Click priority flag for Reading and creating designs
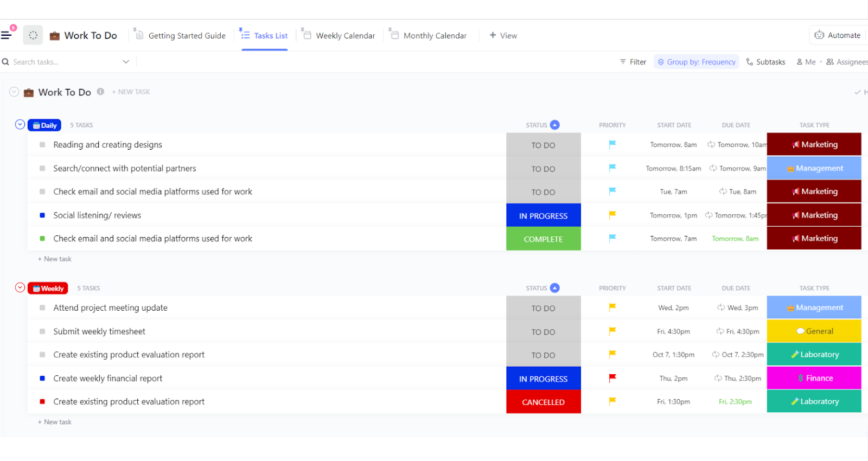The width and height of the screenshot is (868, 461). [x=612, y=144]
